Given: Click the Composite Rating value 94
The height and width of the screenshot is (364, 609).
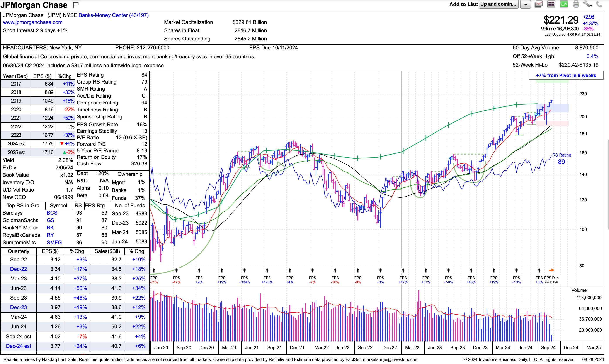Looking at the screenshot, I should [144, 103].
